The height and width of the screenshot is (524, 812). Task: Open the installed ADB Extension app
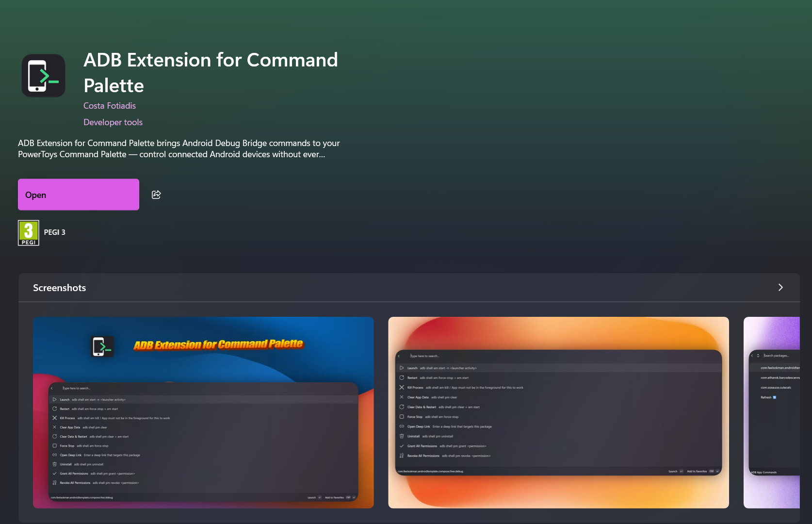pyautogui.click(x=79, y=195)
